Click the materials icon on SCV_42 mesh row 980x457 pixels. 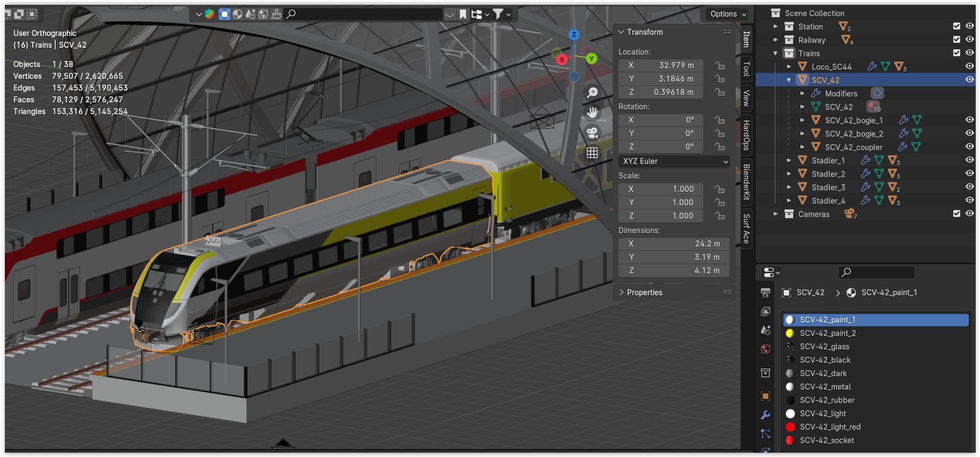(x=873, y=107)
